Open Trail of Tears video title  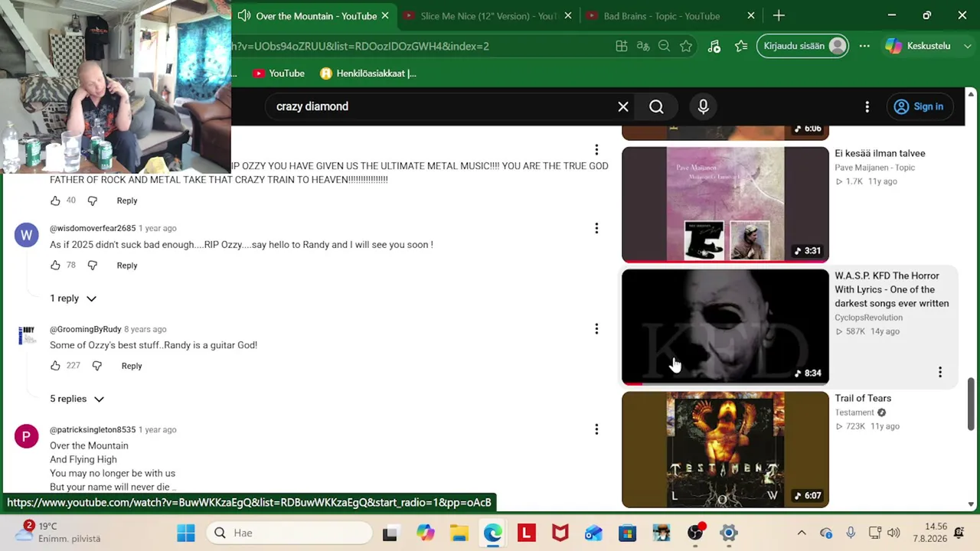coord(863,398)
